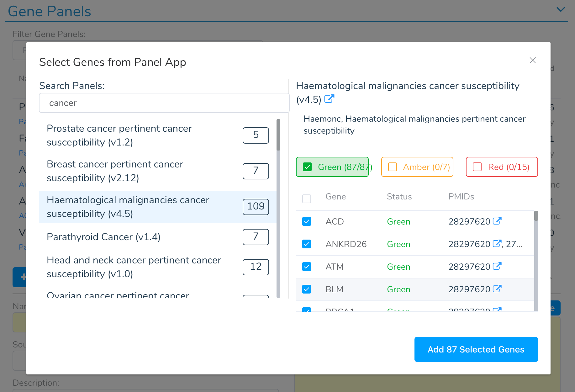Screen dimensions: 575x392
Task: Toggle the select-all checkbox in gene table header
Action: tap(306, 199)
